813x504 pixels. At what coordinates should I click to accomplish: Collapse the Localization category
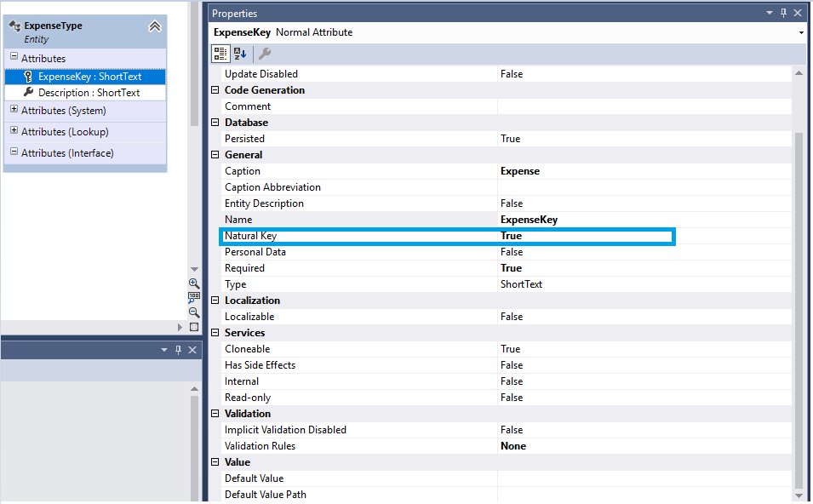(215, 301)
